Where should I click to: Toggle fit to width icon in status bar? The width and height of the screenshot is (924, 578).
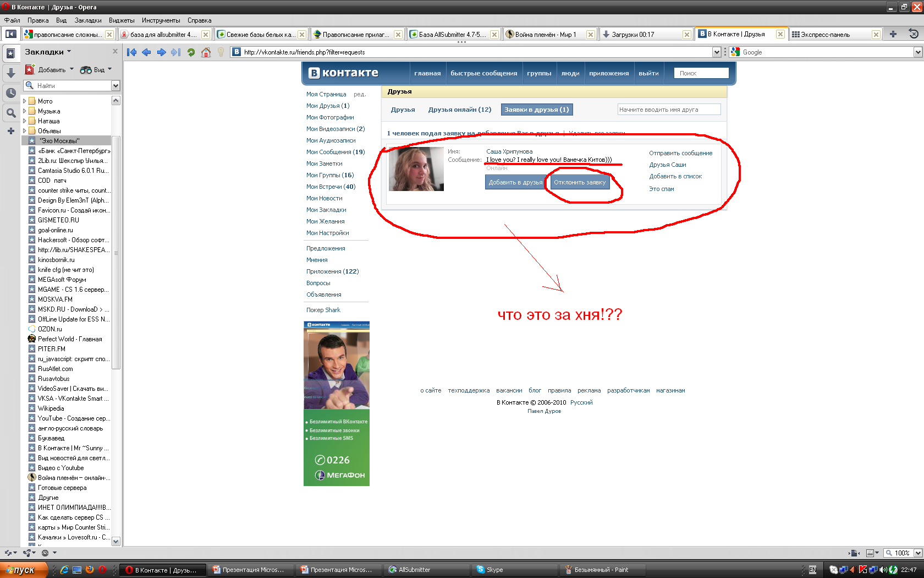854,553
